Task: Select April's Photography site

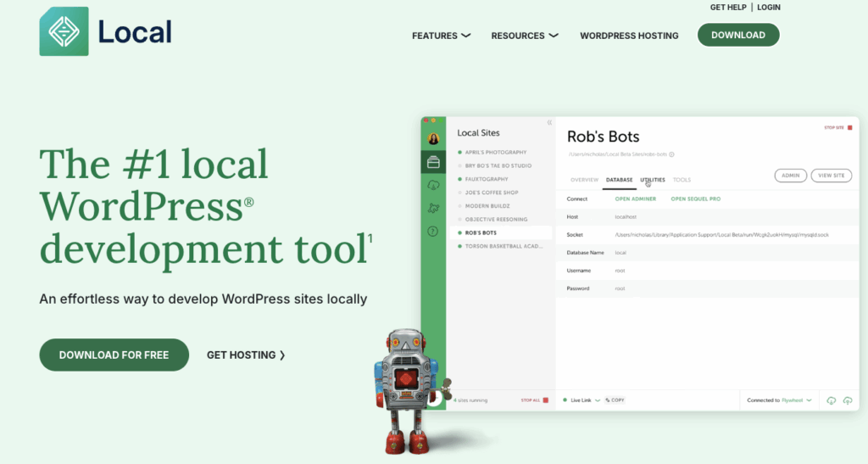Action: (x=495, y=153)
